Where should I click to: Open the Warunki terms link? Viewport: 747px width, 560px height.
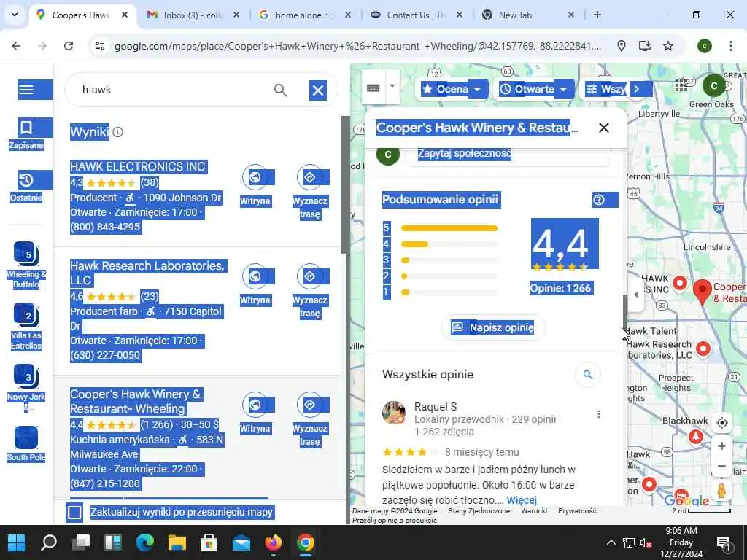coord(534,510)
